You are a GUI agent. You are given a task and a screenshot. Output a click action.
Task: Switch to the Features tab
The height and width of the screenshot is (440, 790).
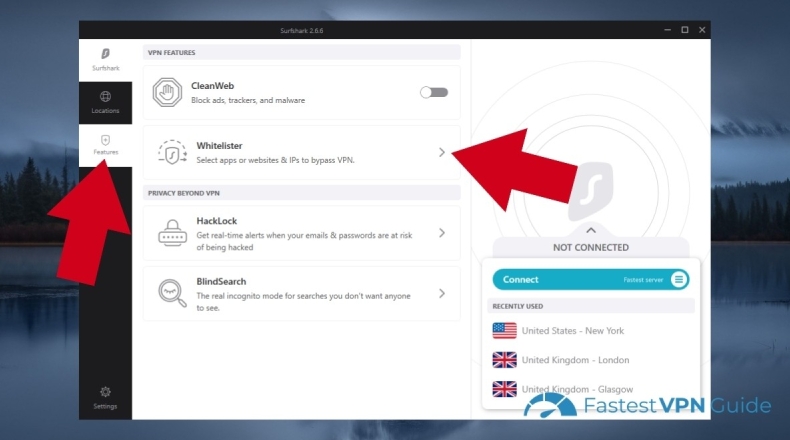coord(105,145)
